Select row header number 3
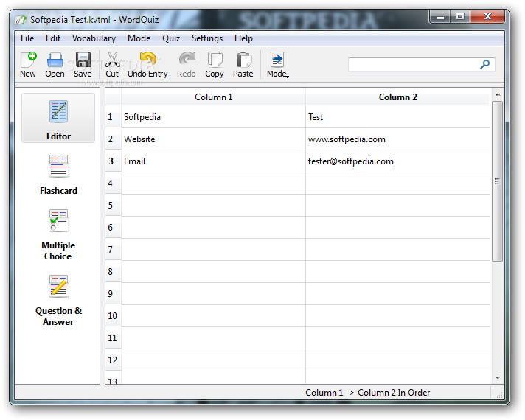This screenshot has height=420, width=525. click(x=113, y=161)
